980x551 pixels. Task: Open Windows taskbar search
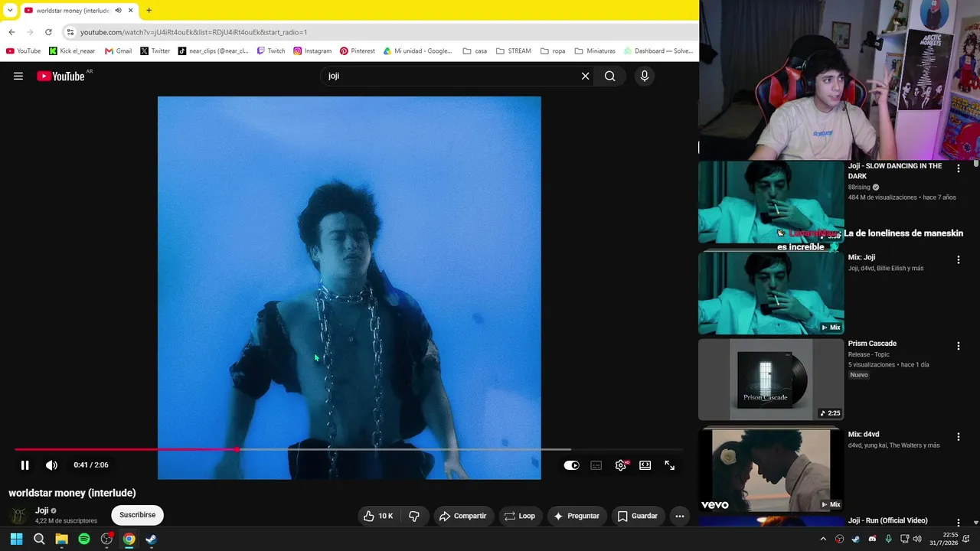click(39, 539)
